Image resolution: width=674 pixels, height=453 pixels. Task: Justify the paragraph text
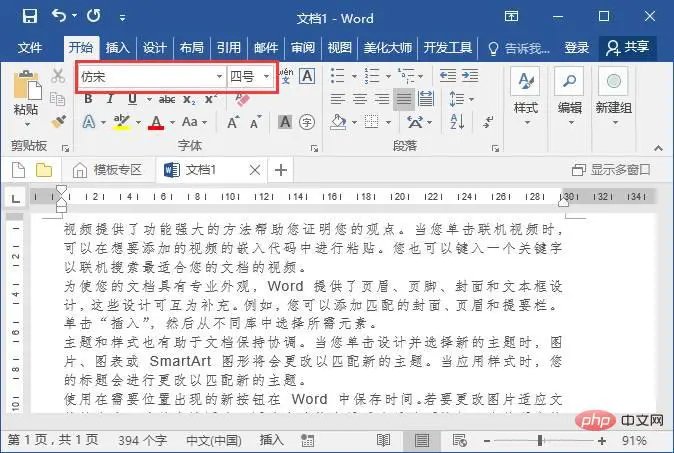404,99
